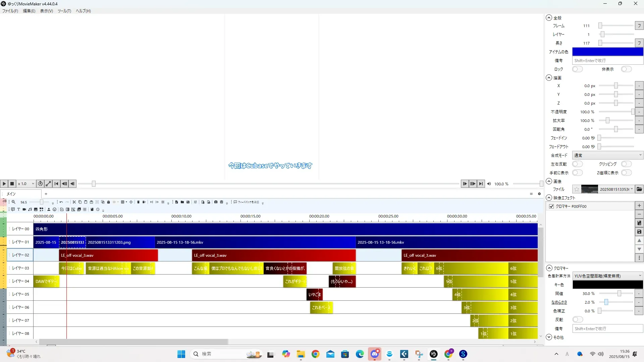Uncheck the クロマキー #00FF00 effect checkbox
Image resolution: width=644 pixels, height=362 pixels.
tap(551, 206)
